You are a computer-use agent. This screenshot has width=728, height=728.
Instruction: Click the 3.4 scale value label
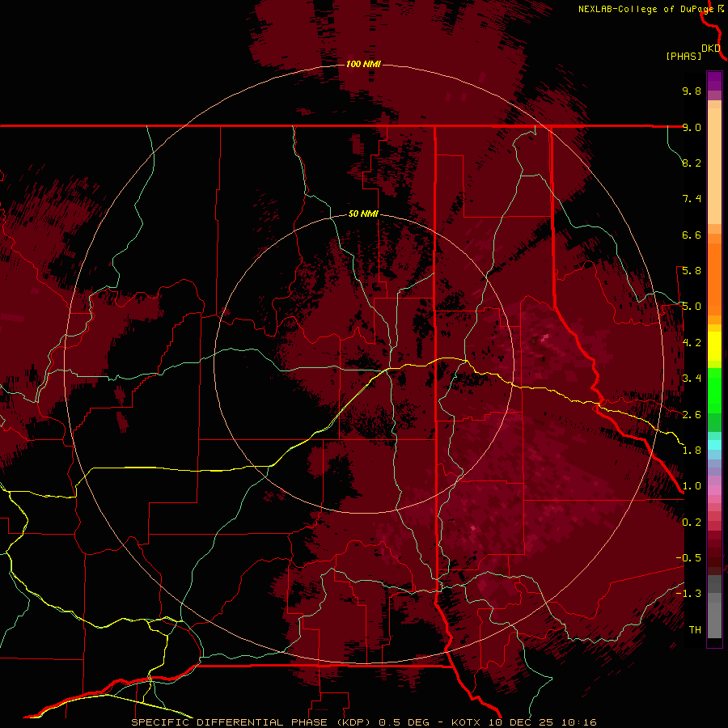(x=692, y=379)
